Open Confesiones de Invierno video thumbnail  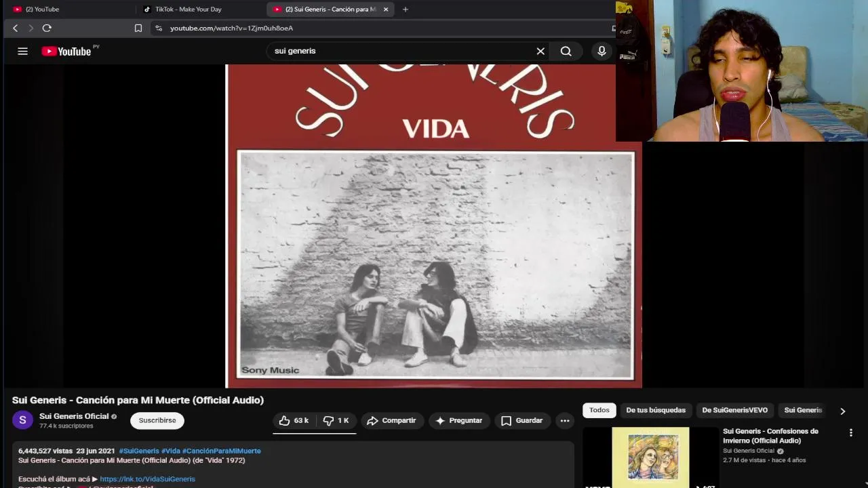[x=650, y=457]
